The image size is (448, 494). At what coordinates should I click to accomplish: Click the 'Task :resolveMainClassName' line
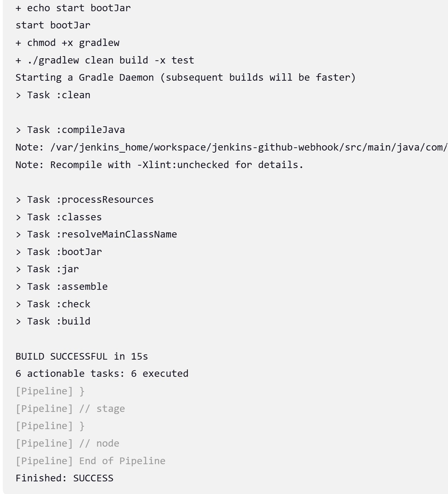96,234
